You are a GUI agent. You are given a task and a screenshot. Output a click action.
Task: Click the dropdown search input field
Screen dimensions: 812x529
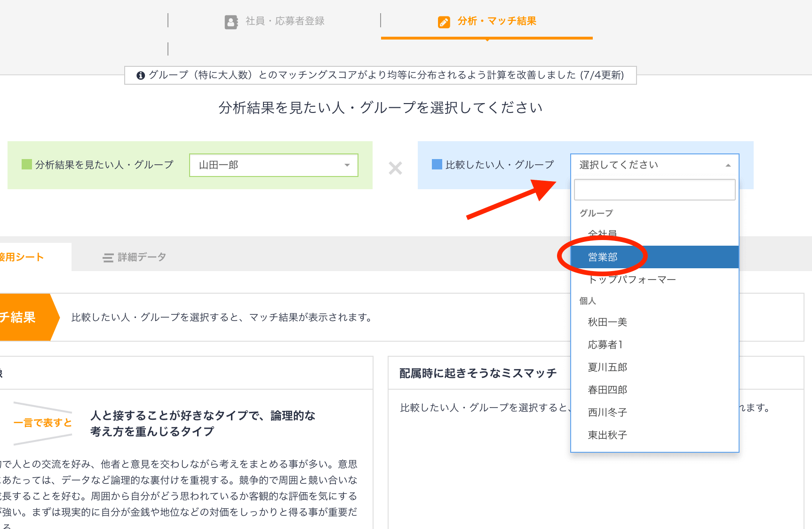point(654,190)
